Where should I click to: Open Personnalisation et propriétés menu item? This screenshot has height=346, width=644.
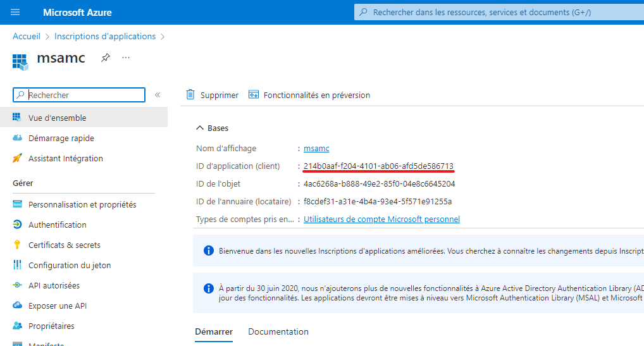coord(84,204)
